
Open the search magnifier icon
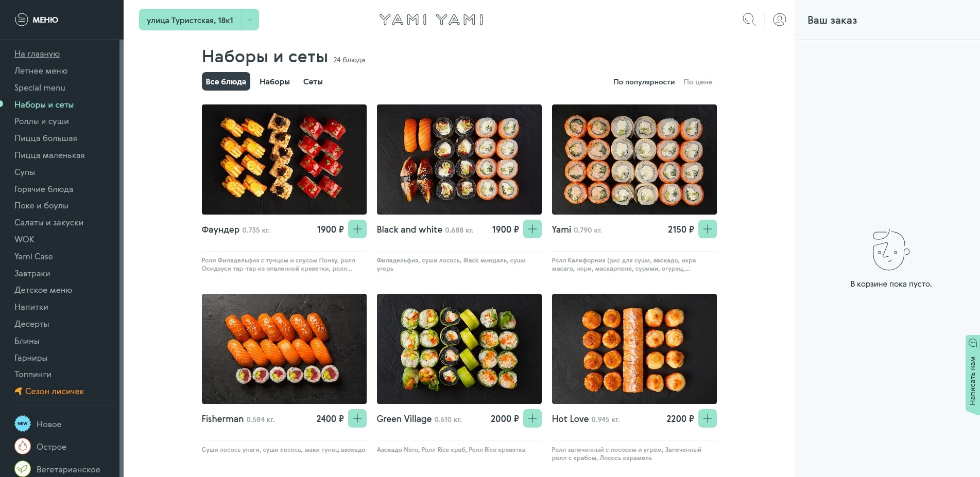749,20
